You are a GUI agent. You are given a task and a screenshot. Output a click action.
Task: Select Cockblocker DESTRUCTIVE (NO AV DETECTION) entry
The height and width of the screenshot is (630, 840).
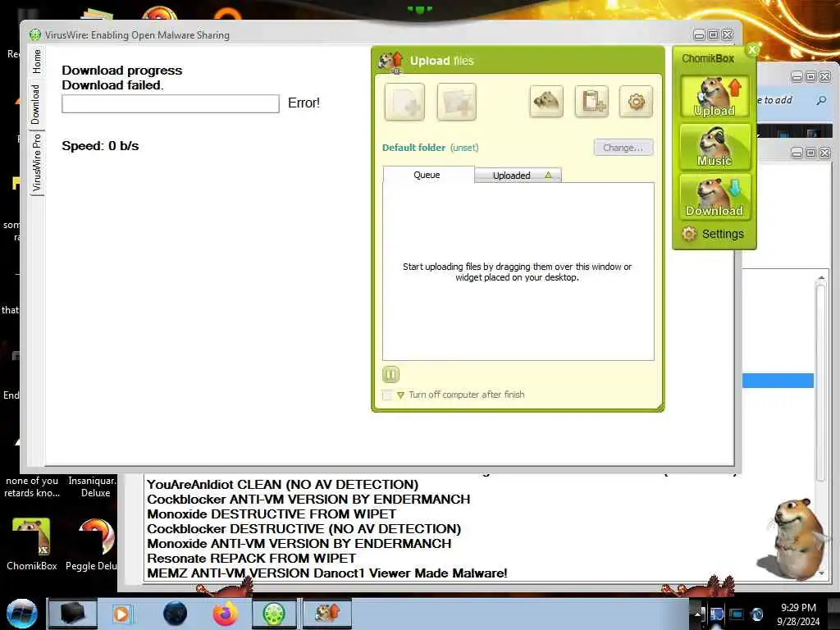pyautogui.click(x=304, y=529)
